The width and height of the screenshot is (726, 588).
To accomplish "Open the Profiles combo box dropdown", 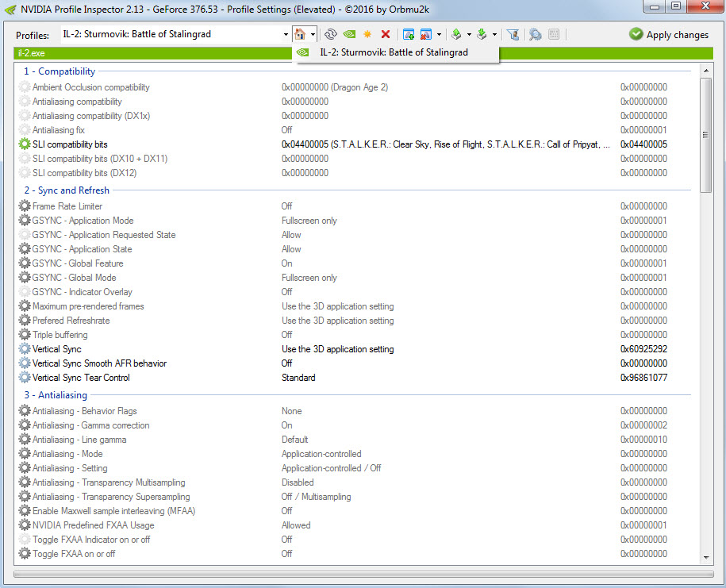I will pyautogui.click(x=286, y=35).
